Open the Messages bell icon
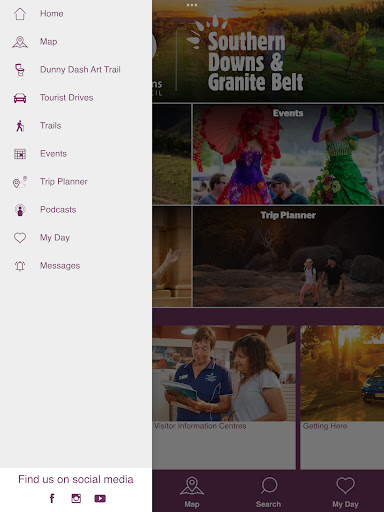 [x=20, y=266]
